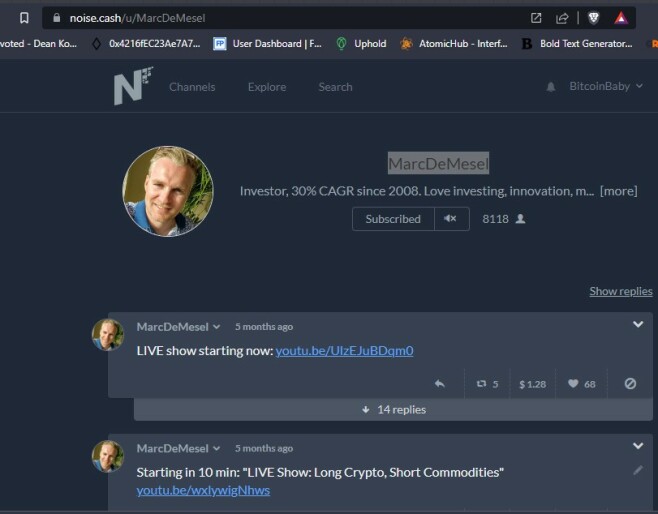Click 5 months ago on first post

(264, 326)
